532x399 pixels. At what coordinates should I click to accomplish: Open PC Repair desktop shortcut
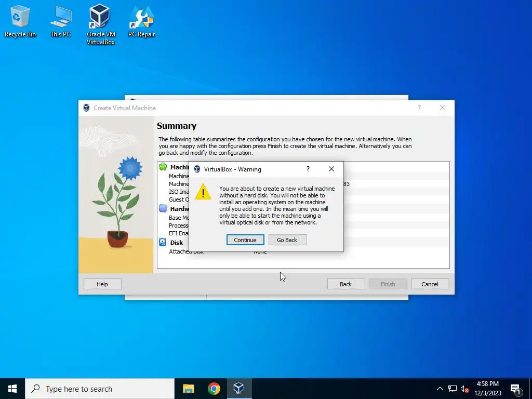141,21
